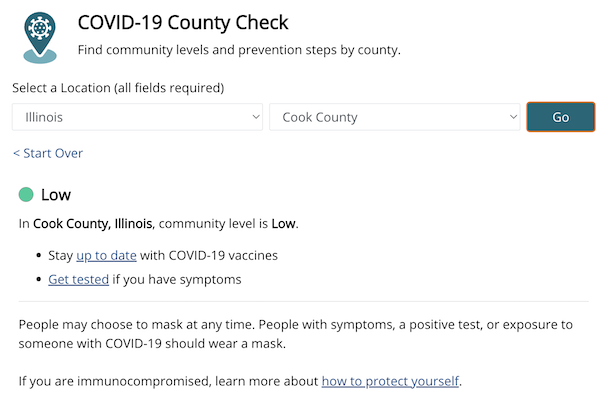
Task: Click the Go button
Action: coord(561,117)
